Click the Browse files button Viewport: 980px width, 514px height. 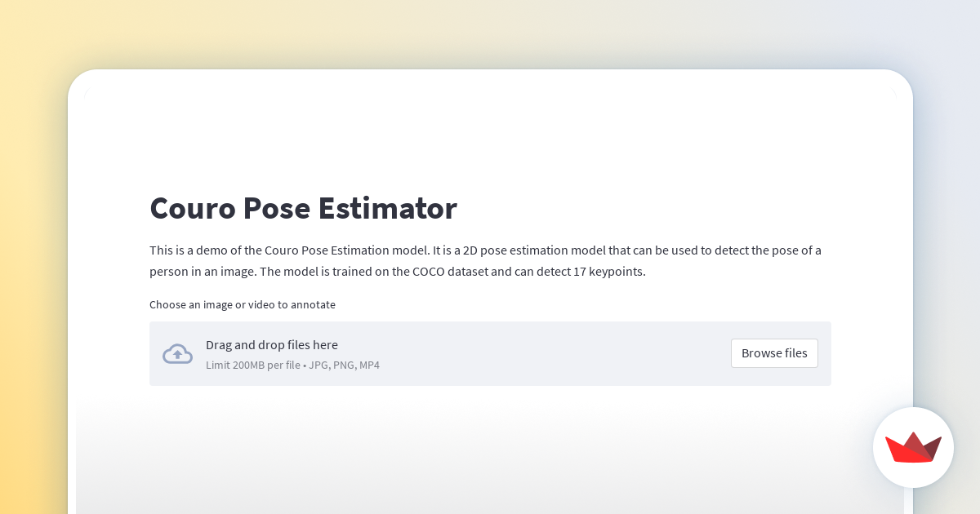point(774,352)
